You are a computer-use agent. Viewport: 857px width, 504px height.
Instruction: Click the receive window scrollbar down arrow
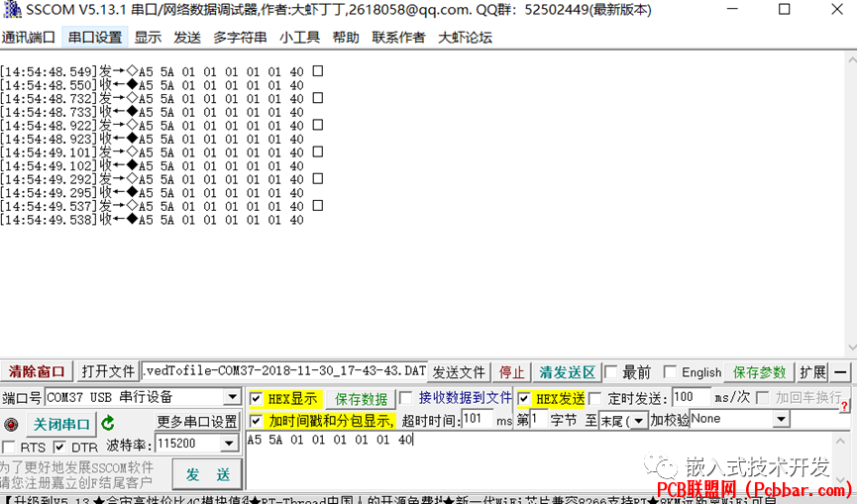(851, 348)
